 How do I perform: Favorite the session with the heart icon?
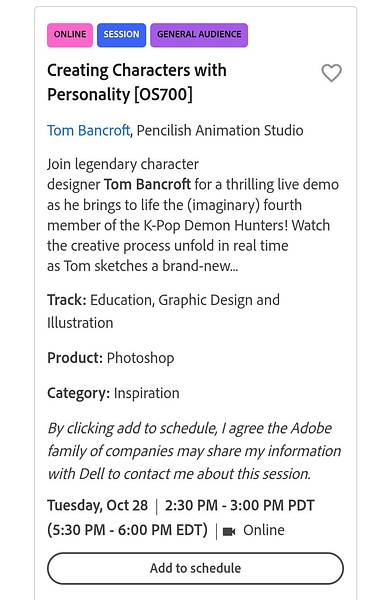coord(331,73)
